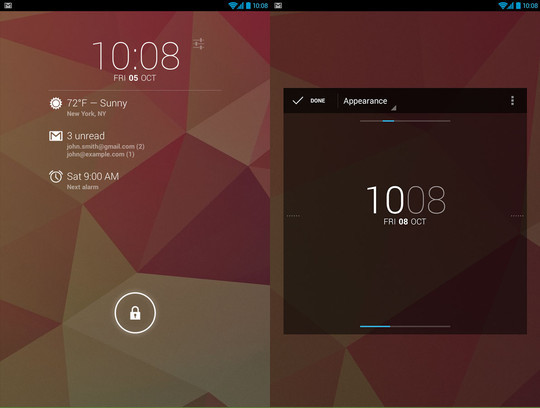Tap the large 10:08 lock screen clock
This screenshot has width=540, height=408.
point(135,56)
